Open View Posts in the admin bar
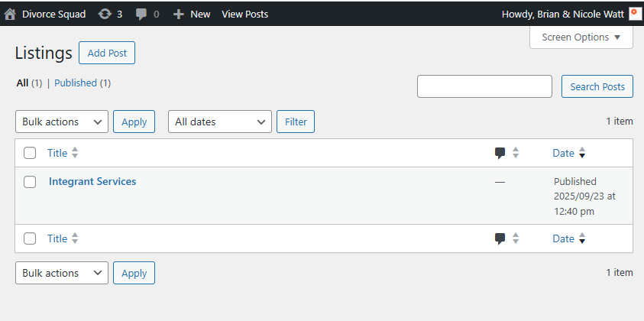Image resolution: width=644 pixels, height=321 pixels. [244, 14]
